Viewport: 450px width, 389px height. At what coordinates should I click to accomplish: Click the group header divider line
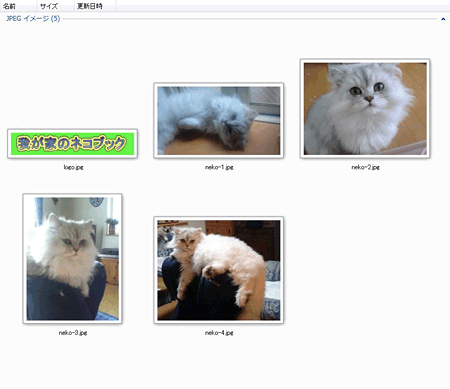pos(249,19)
